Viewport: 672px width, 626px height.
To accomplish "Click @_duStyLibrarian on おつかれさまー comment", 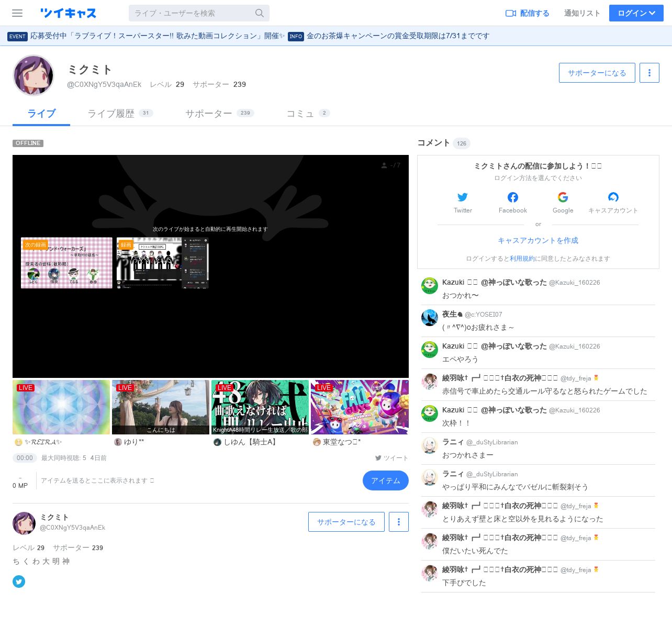I will point(492,442).
